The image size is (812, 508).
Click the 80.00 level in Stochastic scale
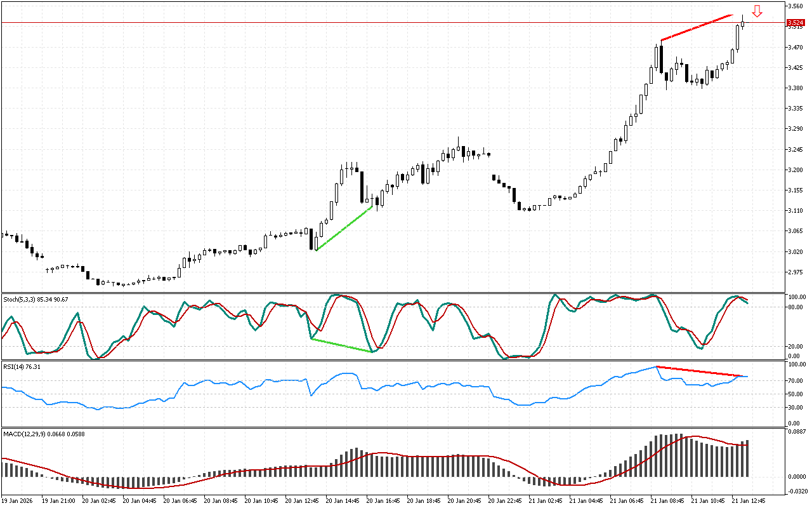[x=796, y=307]
